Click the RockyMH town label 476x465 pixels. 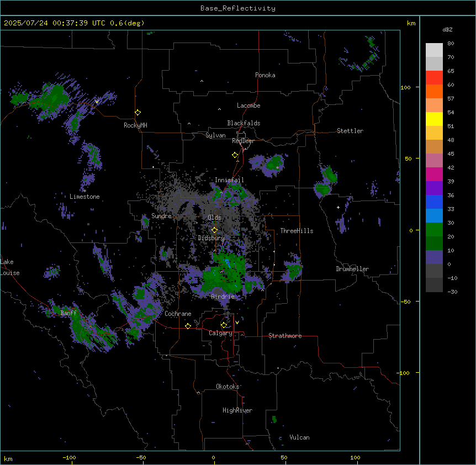point(135,125)
